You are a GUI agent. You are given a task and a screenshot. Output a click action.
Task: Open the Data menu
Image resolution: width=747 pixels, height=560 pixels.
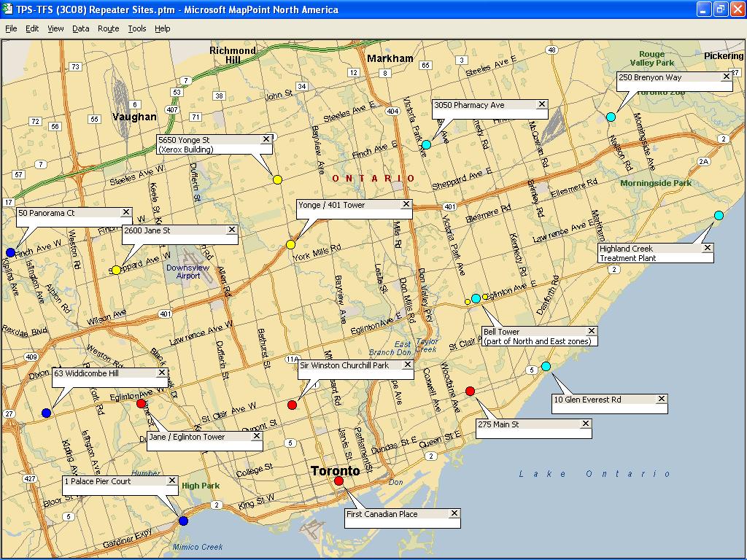point(80,28)
